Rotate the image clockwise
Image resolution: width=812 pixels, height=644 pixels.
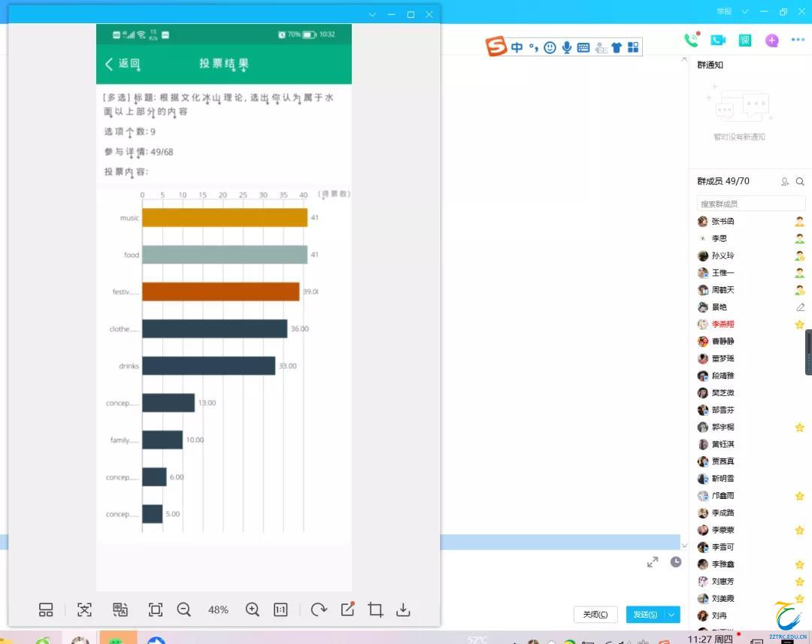[319, 609]
